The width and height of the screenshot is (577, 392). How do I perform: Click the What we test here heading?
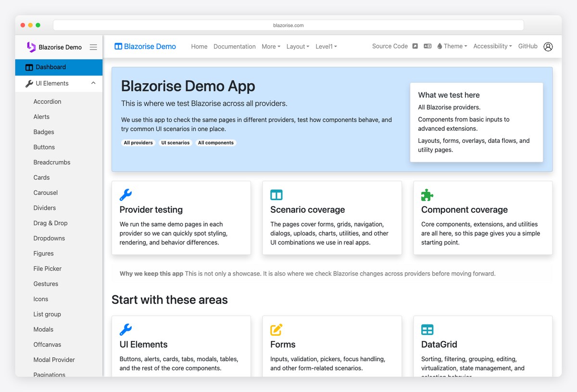pos(449,95)
